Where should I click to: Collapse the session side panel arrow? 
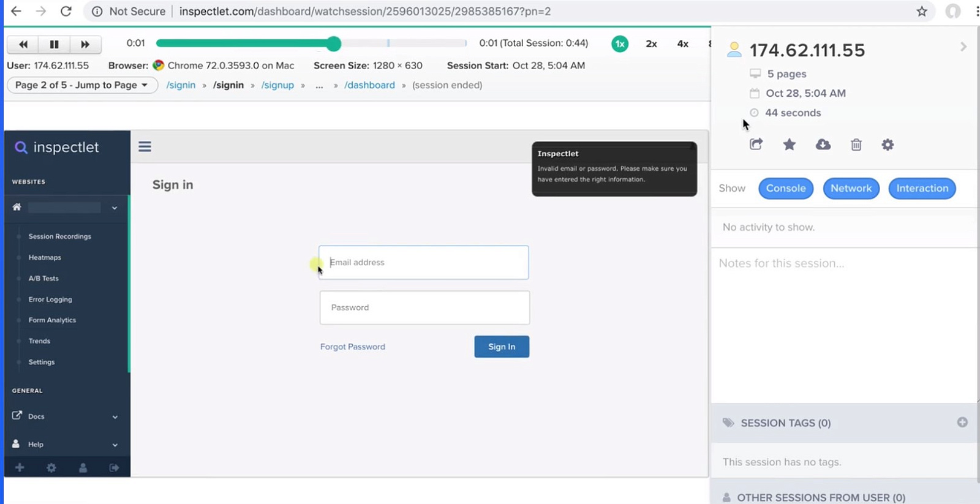(963, 47)
